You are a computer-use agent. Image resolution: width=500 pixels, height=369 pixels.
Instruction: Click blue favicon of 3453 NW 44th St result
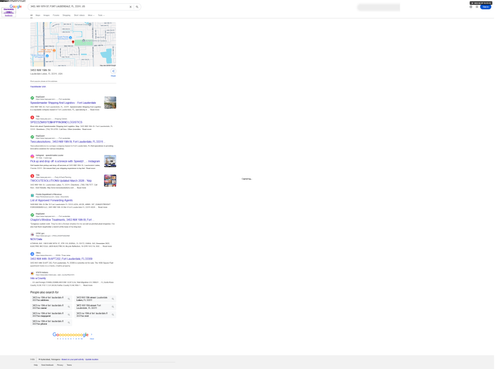(32, 254)
